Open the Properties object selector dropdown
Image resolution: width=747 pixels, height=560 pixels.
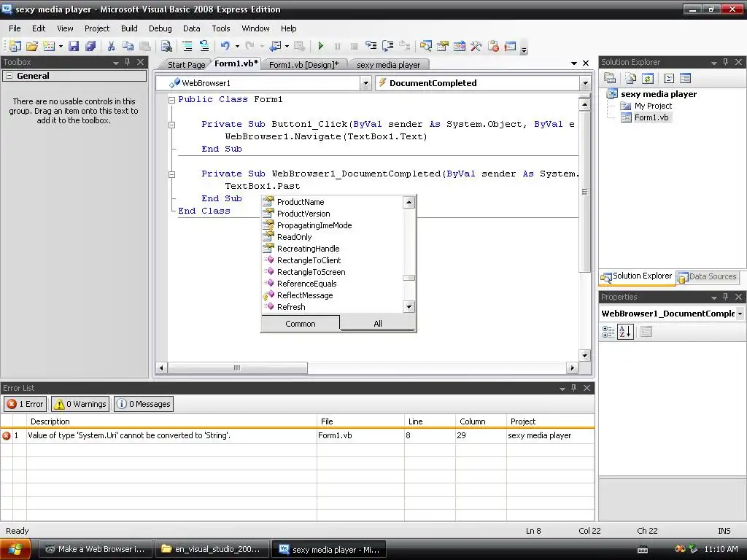(x=740, y=314)
